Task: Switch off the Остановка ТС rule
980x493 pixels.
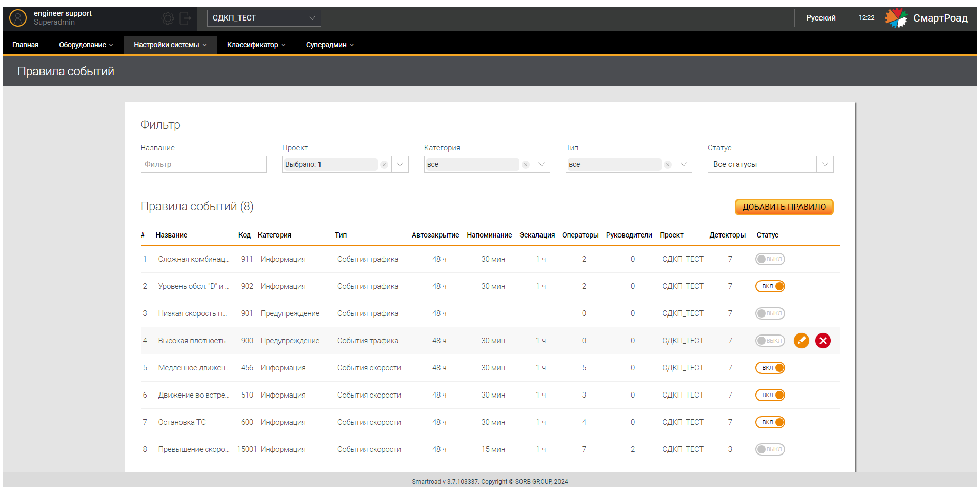Action: [x=770, y=422]
